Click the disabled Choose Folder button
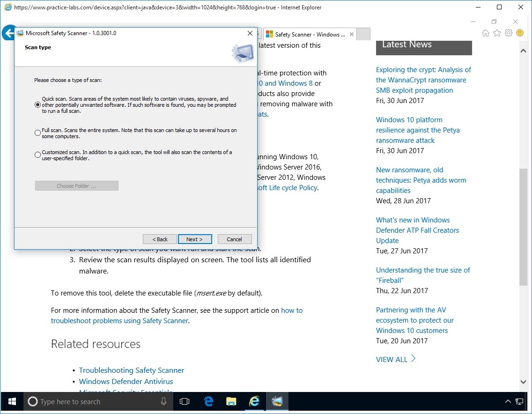 77,186
